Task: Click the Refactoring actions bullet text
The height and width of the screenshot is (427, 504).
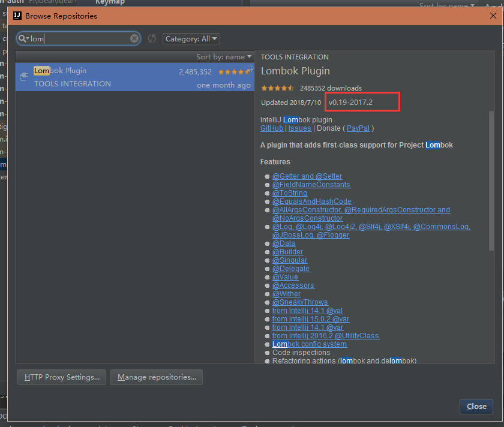Action: click(x=344, y=360)
